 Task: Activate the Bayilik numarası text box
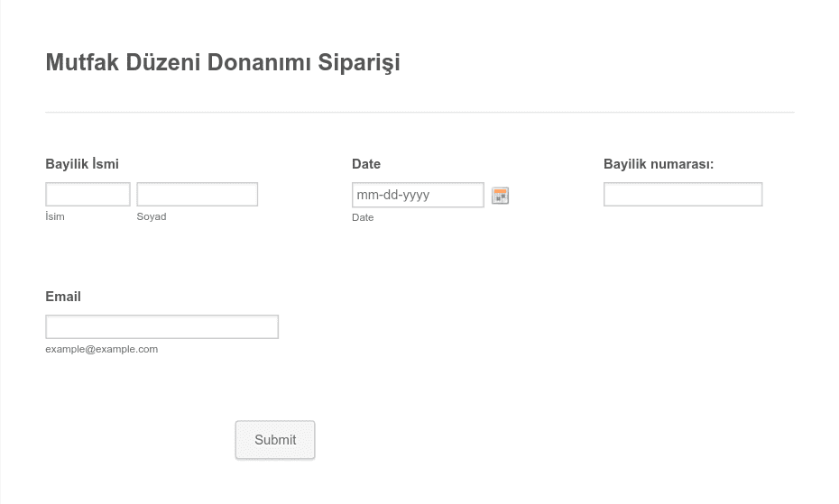click(x=683, y=194)
